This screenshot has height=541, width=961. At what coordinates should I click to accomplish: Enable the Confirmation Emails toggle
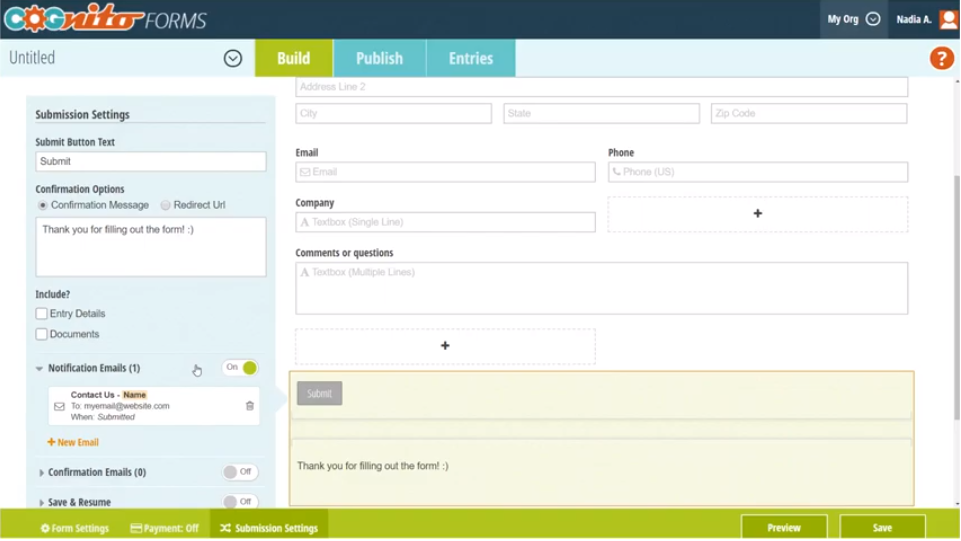[x=240, y=472]
